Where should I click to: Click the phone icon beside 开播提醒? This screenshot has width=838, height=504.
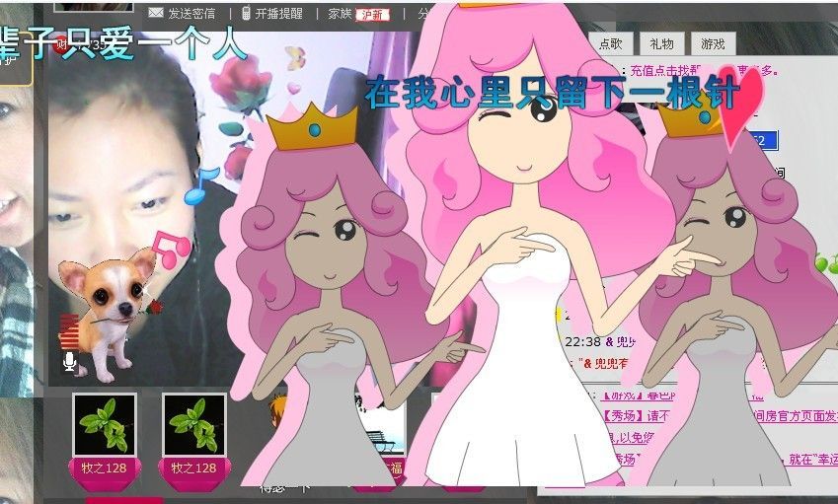click(246, 13)
